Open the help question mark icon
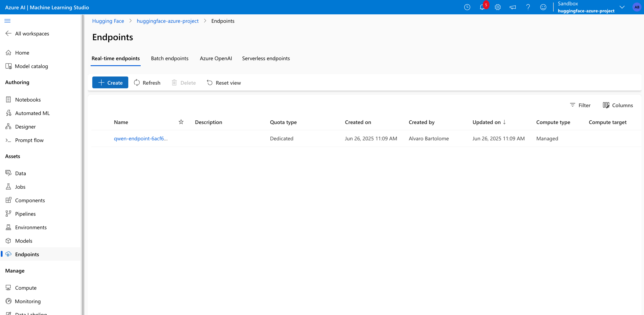Screen dimensions: 644x315 tap(528, 7)
